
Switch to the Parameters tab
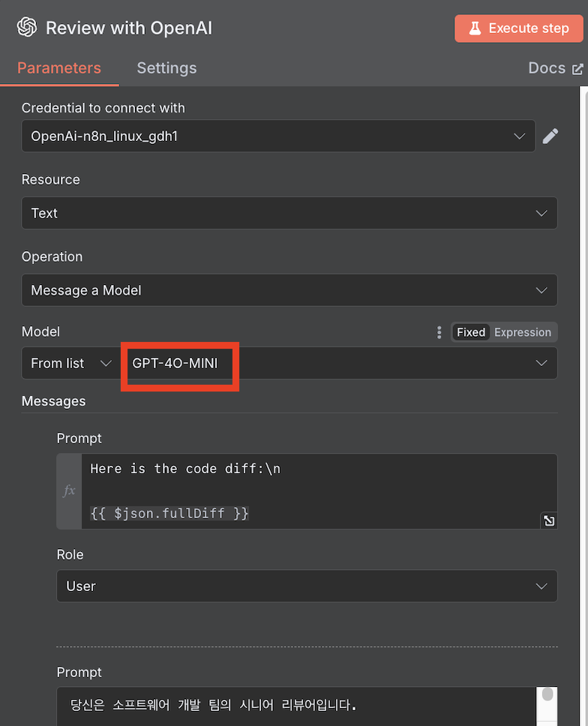[x=59, y=68]
